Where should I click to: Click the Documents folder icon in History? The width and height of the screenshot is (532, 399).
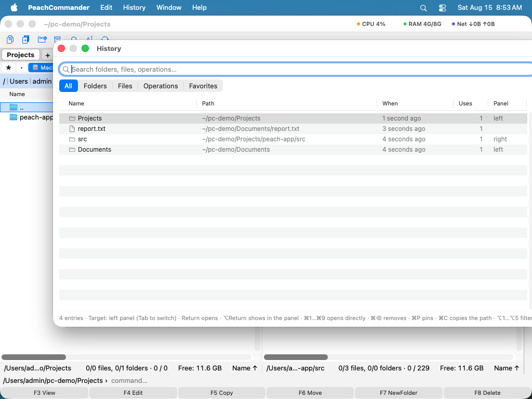[x=72, y=149]
